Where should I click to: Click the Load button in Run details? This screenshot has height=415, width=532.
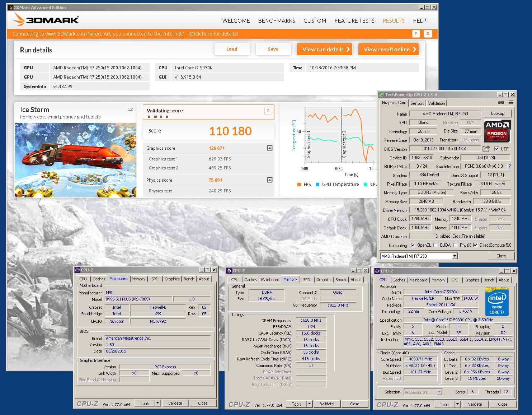click(x=232, y=49)
